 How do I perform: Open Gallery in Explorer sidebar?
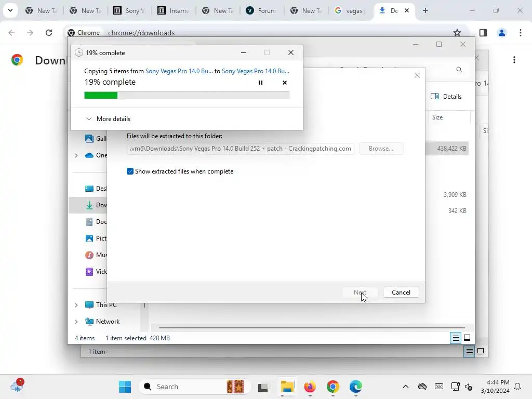pyautogui.click(x=96, y=138)
